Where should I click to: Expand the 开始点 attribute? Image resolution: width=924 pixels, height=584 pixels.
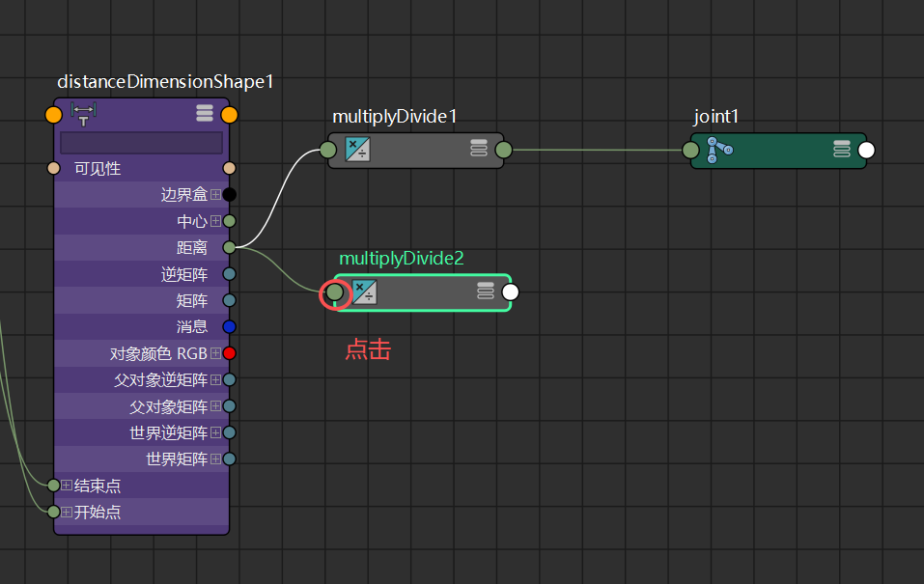(67, 512)
